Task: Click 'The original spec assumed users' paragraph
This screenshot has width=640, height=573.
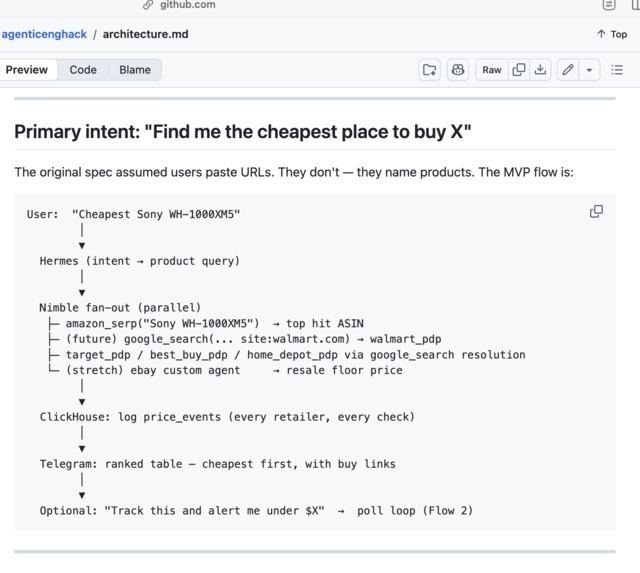Action: pos(294,172)
